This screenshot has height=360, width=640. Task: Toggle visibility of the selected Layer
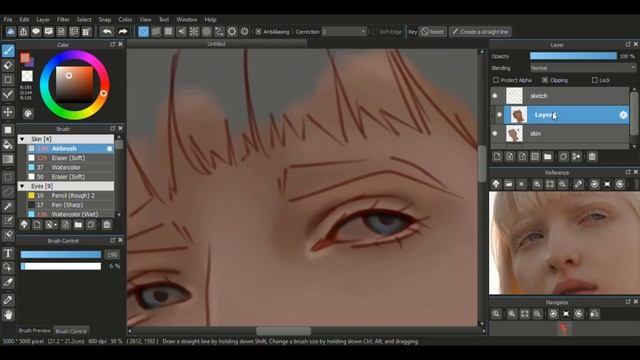point(499,115)
